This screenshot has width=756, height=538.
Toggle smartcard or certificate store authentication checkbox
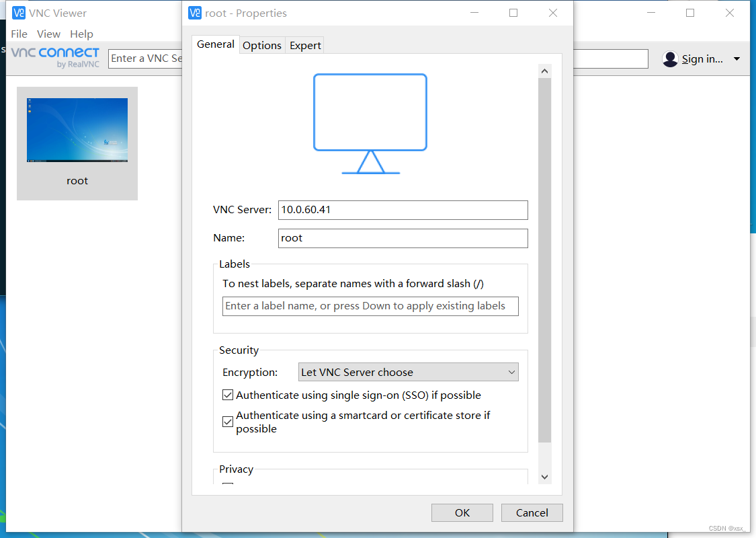click(x=228, y=422)
